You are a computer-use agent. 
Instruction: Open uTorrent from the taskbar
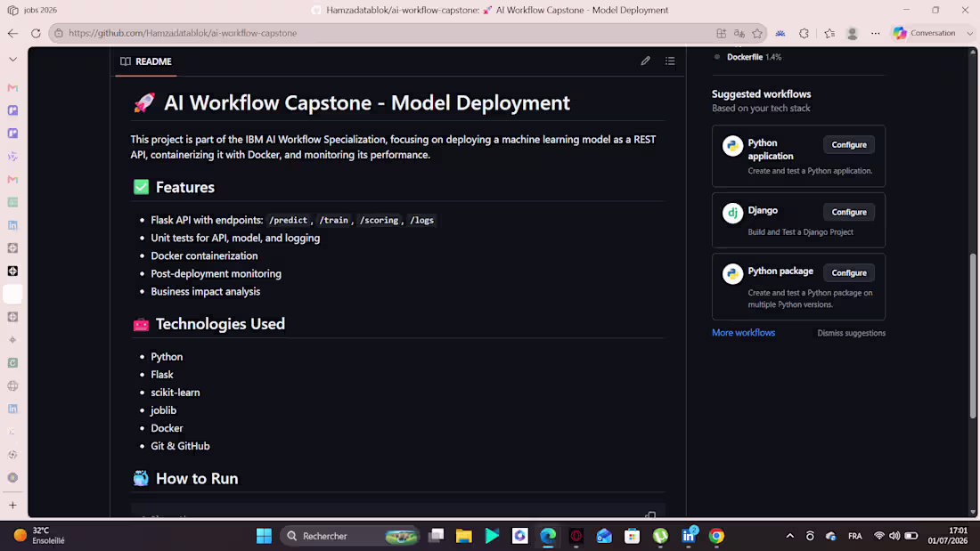click(x=660, y=536)
